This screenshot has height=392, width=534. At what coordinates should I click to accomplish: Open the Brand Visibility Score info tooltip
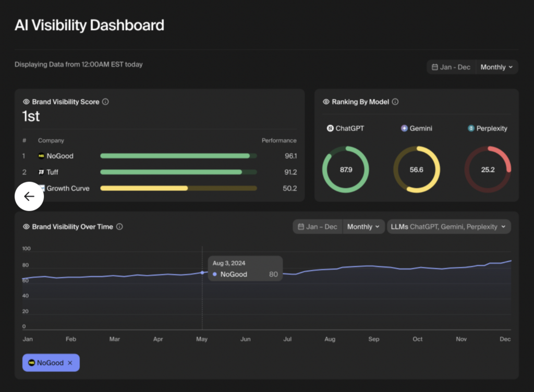click(106, 102)
